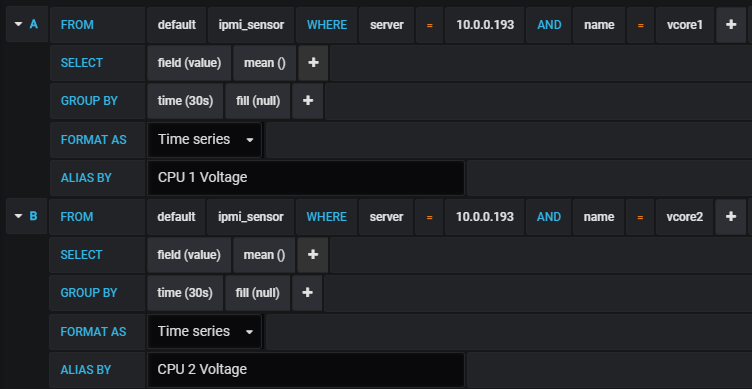Screen dimensions: 752x389
Task: Change the 'server' tag key in query A
Action: point(387,24)
